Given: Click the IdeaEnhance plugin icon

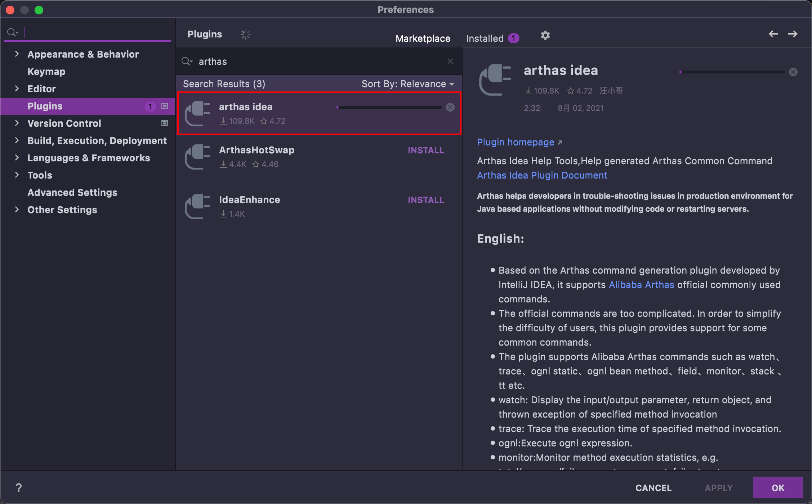Looking at the screenshot, I should tap(197, 206).
